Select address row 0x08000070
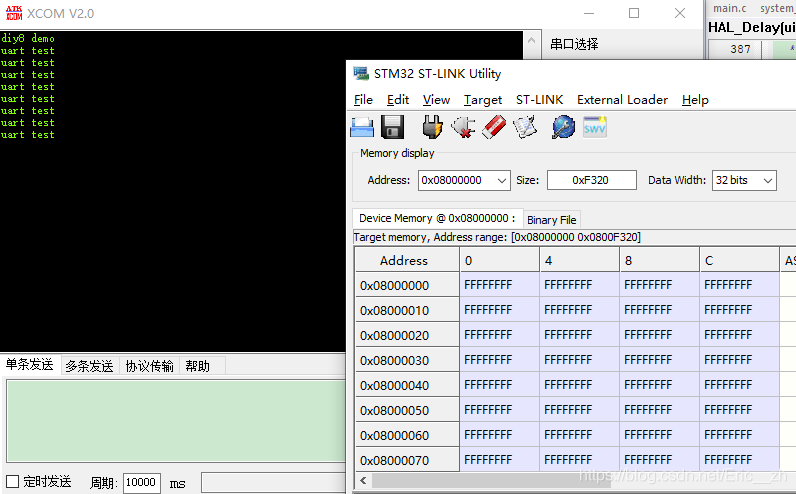Image resolution: width=796 pixels, height=494 pixels. pos(408,460)
